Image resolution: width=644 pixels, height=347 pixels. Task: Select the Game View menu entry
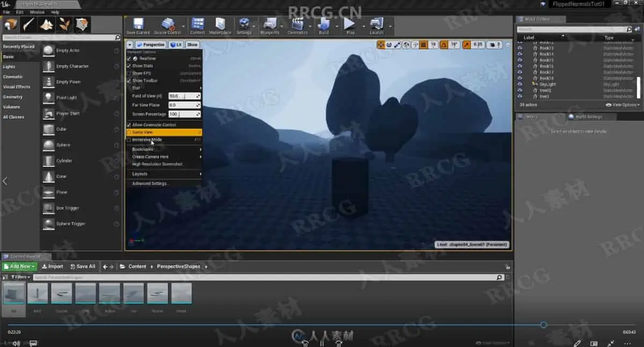(164, 132)
